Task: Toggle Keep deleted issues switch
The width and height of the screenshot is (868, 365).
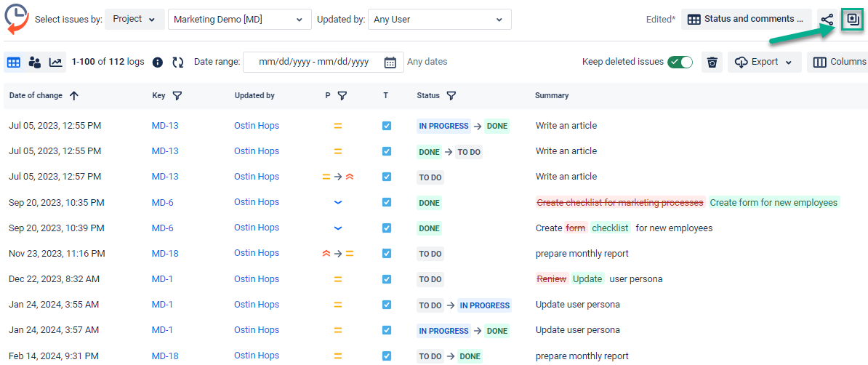Action: pyautogui.click(x=680, y=62)
